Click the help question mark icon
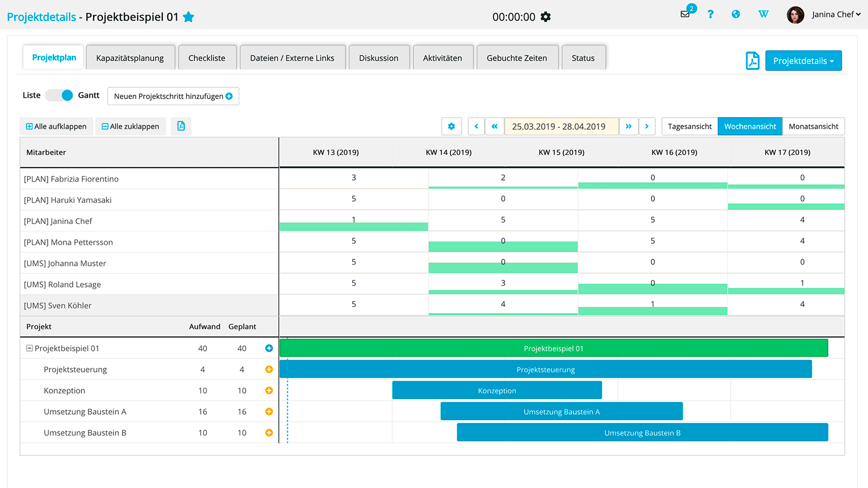868x488 pixels. coord(710,14)
